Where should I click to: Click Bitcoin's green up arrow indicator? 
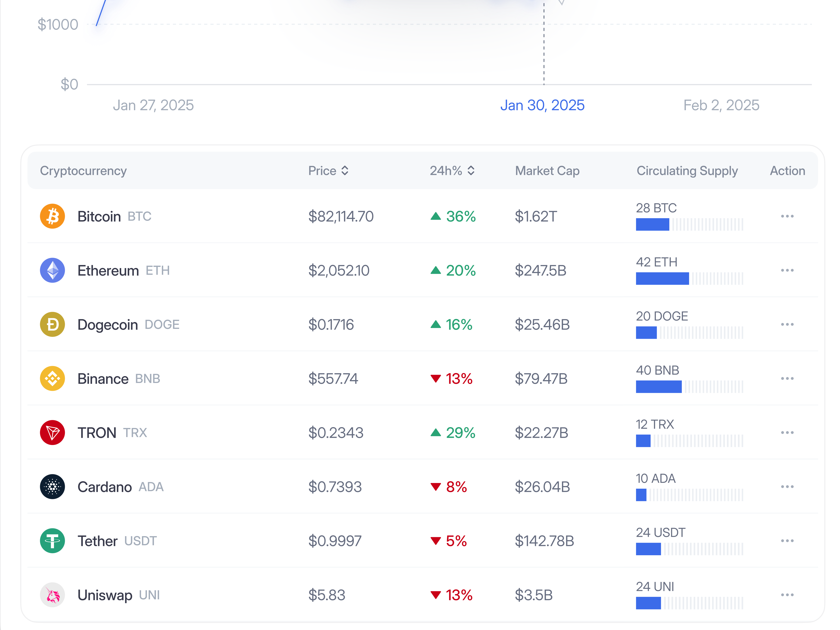coord(436,217)
